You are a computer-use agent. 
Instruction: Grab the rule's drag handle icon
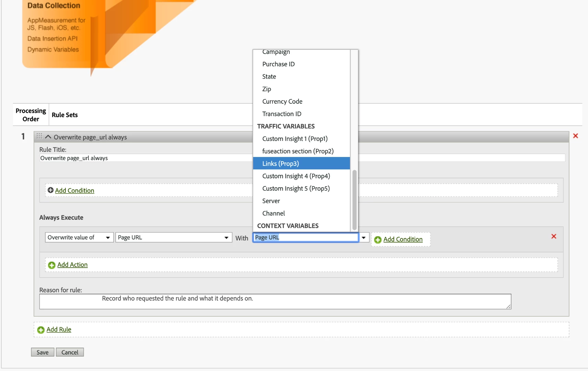click(39, 136)
